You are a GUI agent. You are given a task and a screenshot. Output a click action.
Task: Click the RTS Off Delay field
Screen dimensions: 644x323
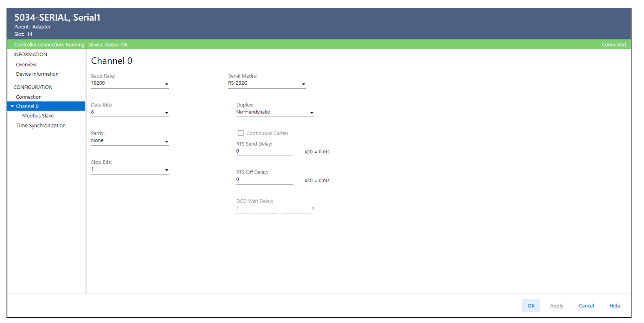coord(264,180)
